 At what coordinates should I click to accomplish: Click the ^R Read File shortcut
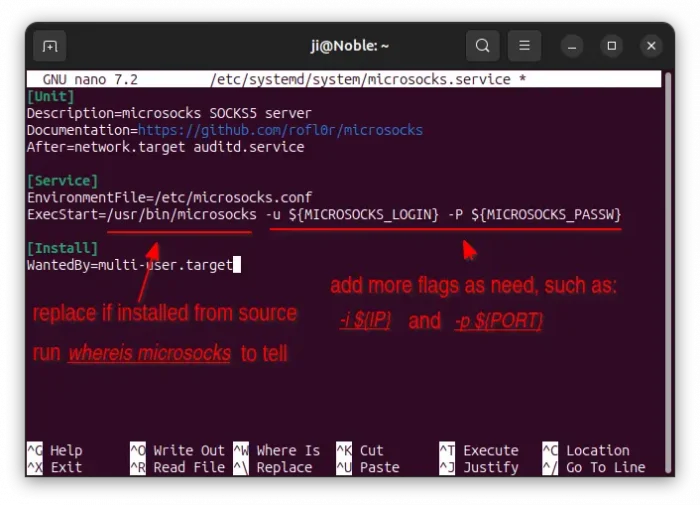(177, 467)
